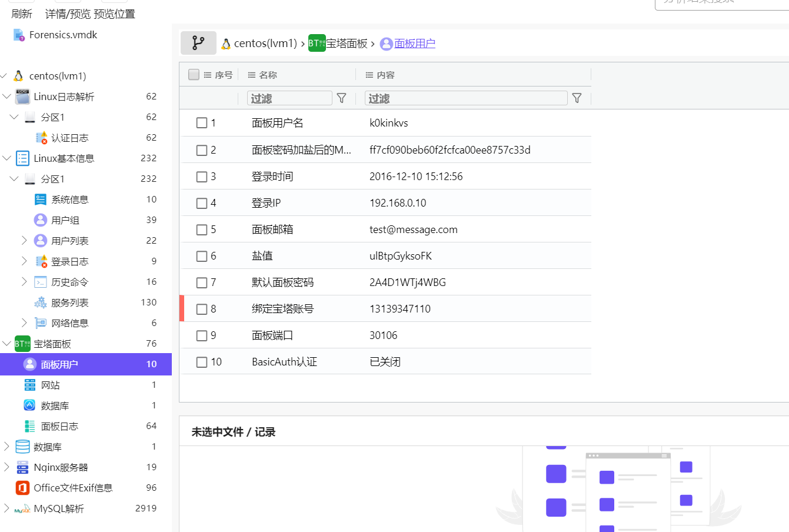The height and width of the screenshot is (532, 789).
Task: Click the Forensics.vmdk file icon
Action: 19,35
